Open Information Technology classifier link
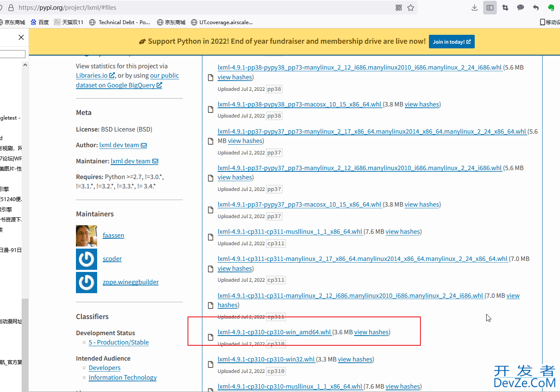The width and height of the screenshot is (560, 392). tap(123, 378)
